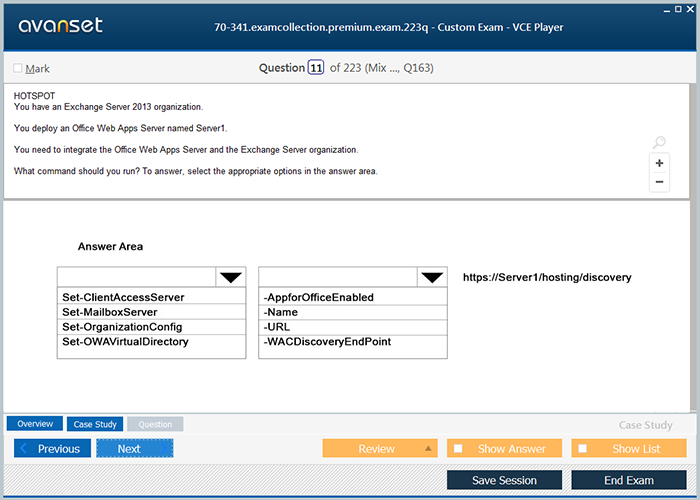
Task: Enable the Show Answer checkbox
Action: (458, 449)
